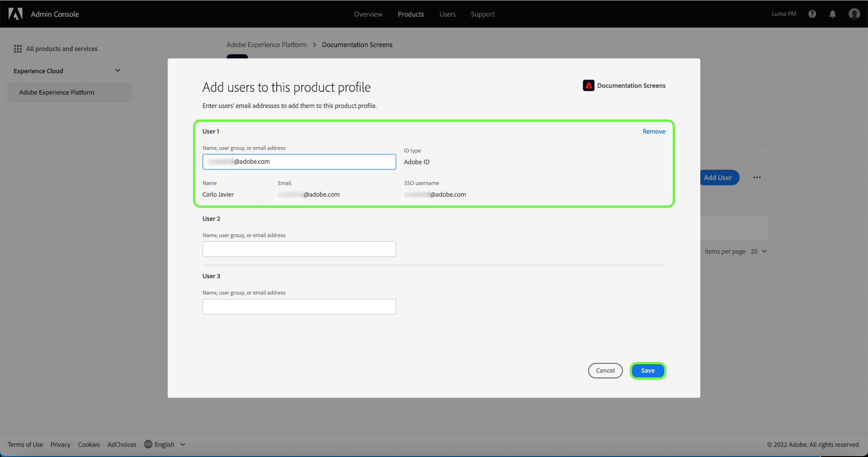Focus the User 2 email input field

click(299, 249)
